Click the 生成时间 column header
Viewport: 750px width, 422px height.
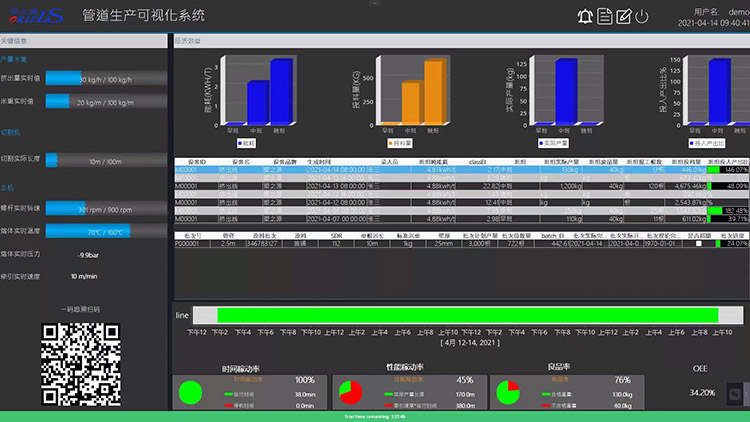coord(319,162)
